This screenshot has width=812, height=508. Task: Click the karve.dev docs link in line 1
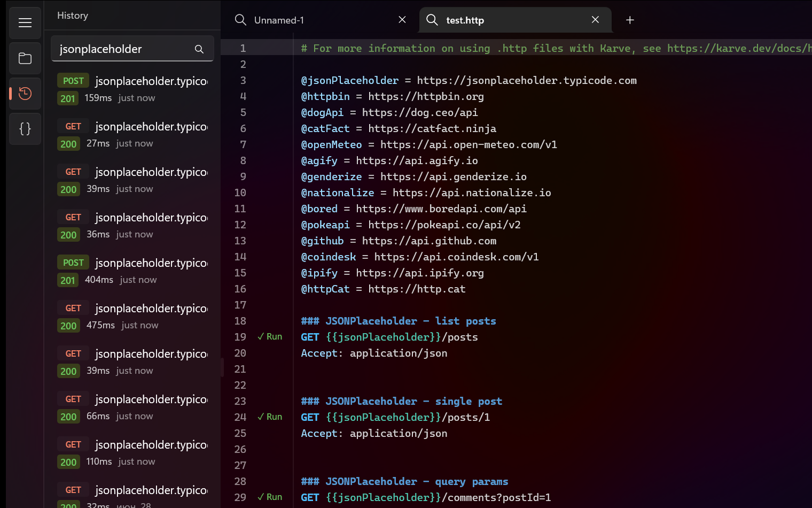click(x=739, y=48)
